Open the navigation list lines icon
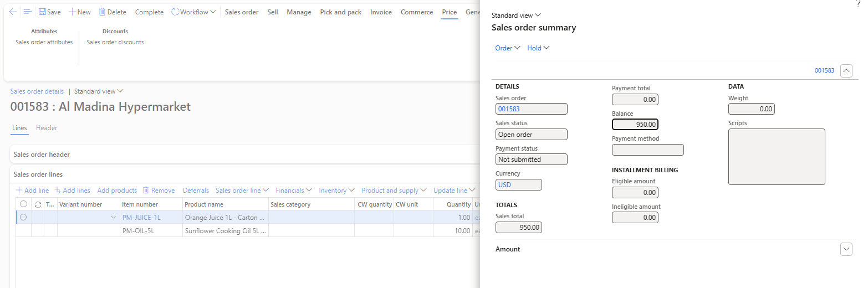This screenshot has height=288, width=868. point(27,12)
